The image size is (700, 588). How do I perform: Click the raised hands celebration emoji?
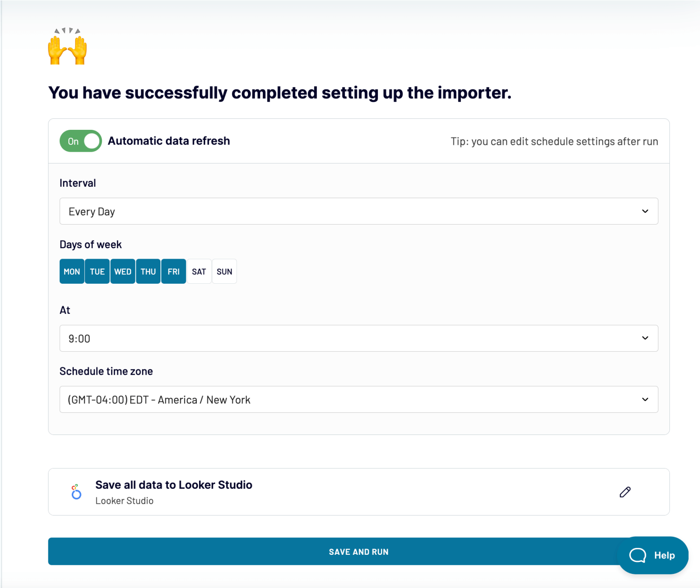click(67, 47)
